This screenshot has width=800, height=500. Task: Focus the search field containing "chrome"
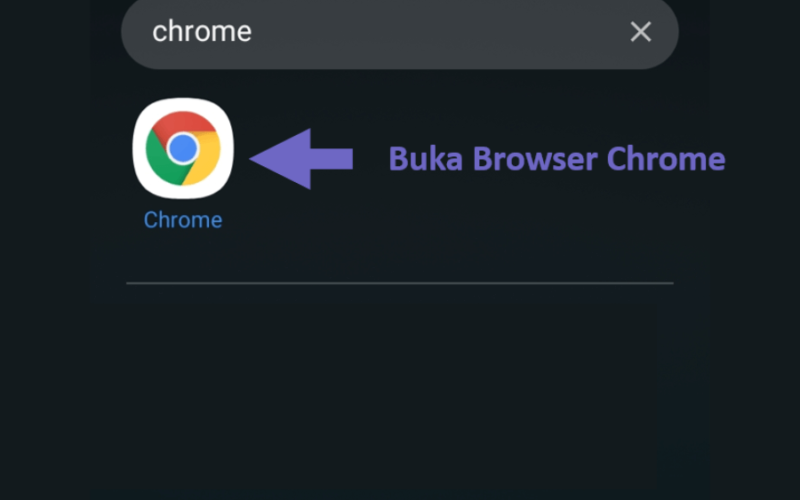[399, 32]
